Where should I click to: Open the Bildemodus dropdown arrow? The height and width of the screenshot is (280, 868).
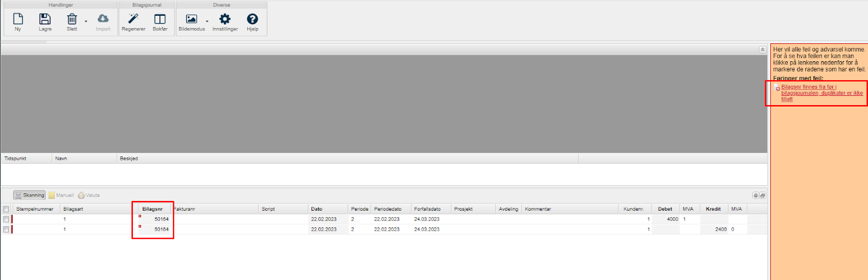click(x=207, y=22)
